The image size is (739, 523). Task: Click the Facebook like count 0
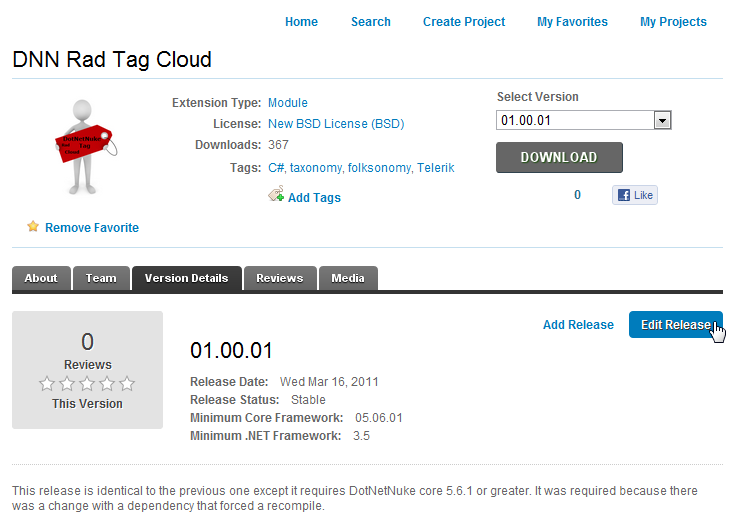[x=577, y=195]
